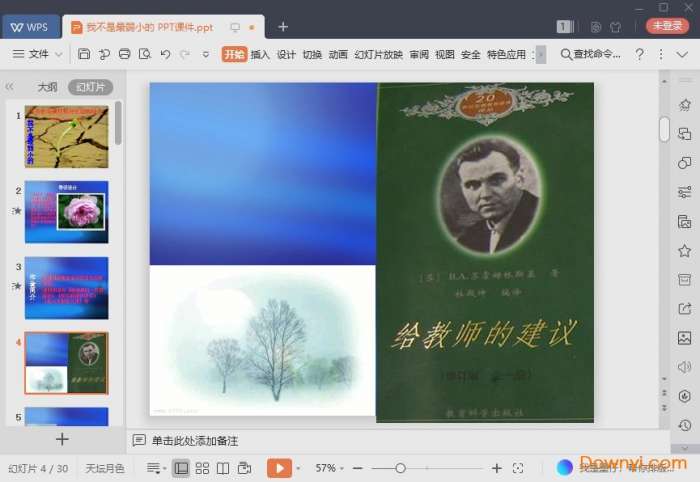Select slide 2 thumbnail with rose
This screenshot has height=482, width=700.
(x=67, y=212)
